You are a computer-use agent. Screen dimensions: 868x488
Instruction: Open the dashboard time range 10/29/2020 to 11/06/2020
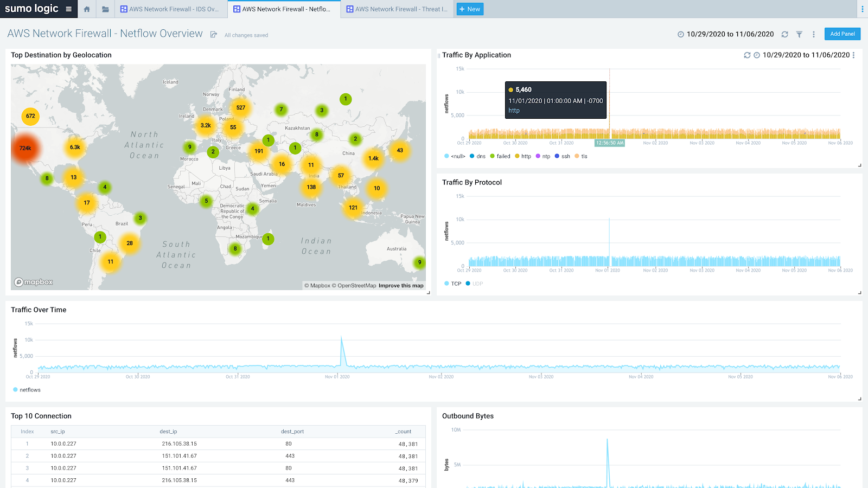tap(730, 34)
